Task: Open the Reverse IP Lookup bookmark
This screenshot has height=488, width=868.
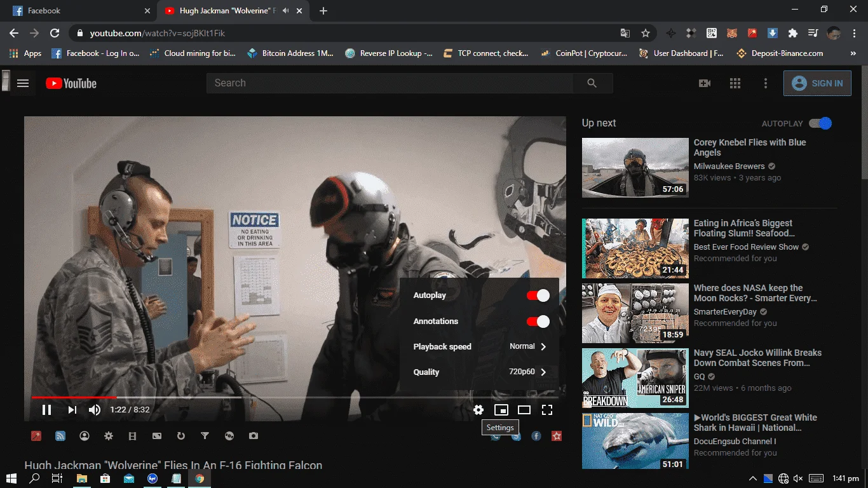Action: coord(389,53)
